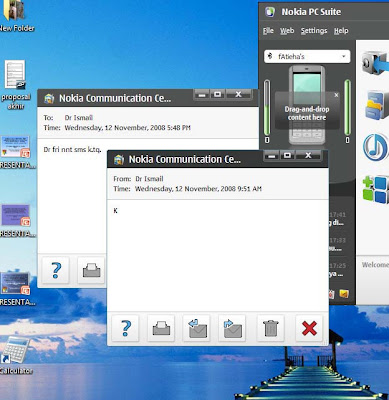Select the second PRESENTA... PowerPoint file

click(x=16, y=221)
